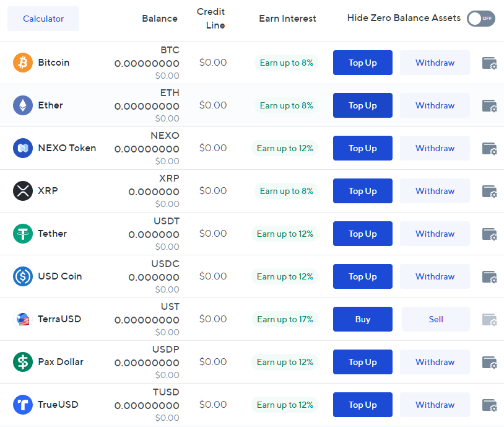Click the XRP row $0.00 credit line
The image size is (504, 427).
point(213,191)
